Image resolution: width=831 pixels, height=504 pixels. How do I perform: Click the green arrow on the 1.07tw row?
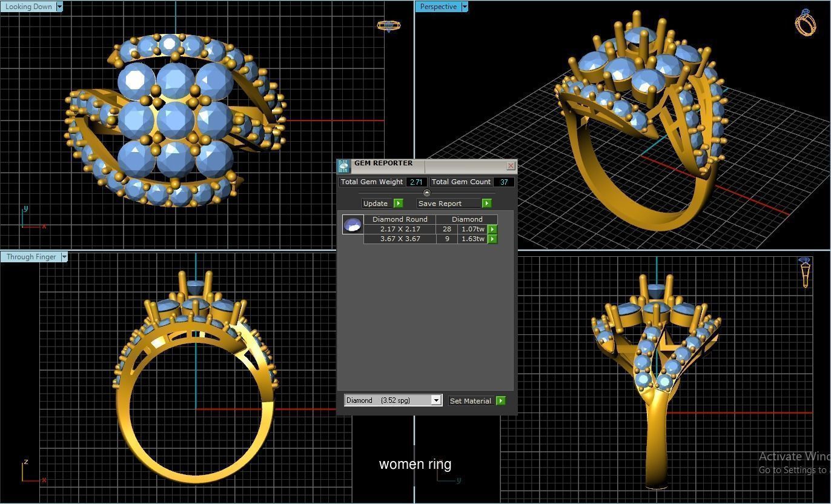pos(492,230)
